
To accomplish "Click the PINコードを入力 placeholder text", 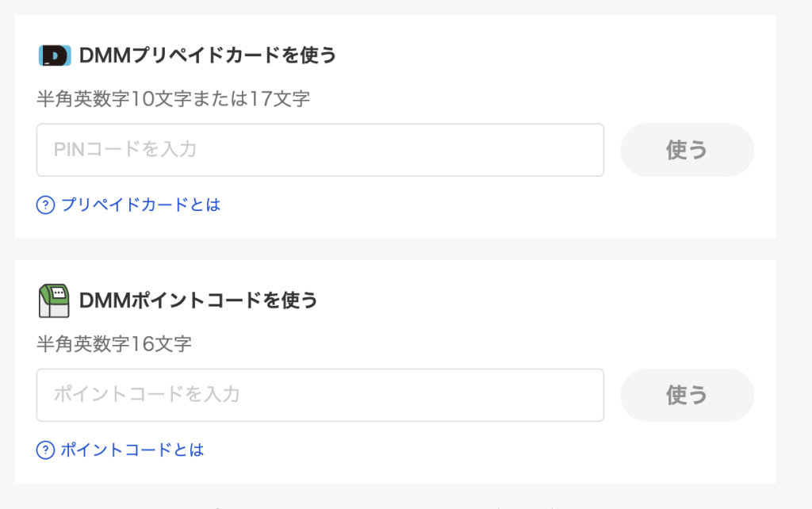I will [125, 149].
